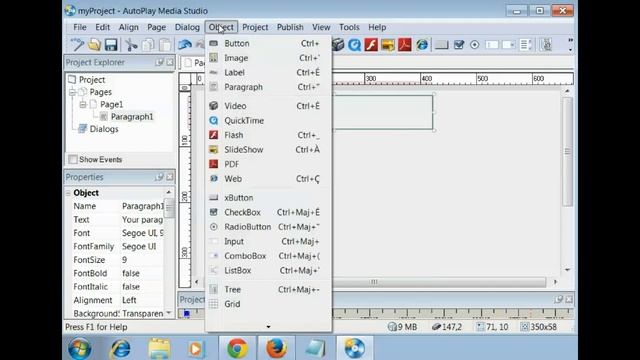Click the CheckBox object toolbar icon
The height and width of the screenshot is (360, 640).
pyautogui.click(x=459, y=44)
